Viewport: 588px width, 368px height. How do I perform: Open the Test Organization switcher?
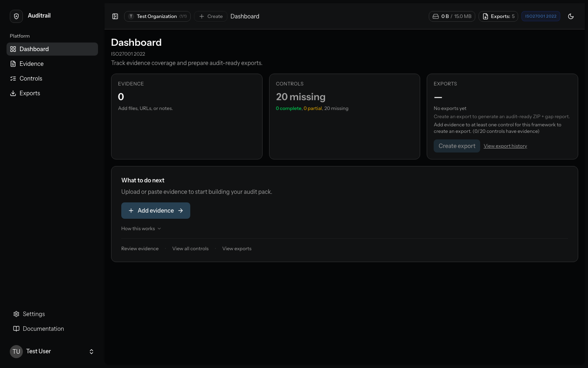click(x=157, y=16)
